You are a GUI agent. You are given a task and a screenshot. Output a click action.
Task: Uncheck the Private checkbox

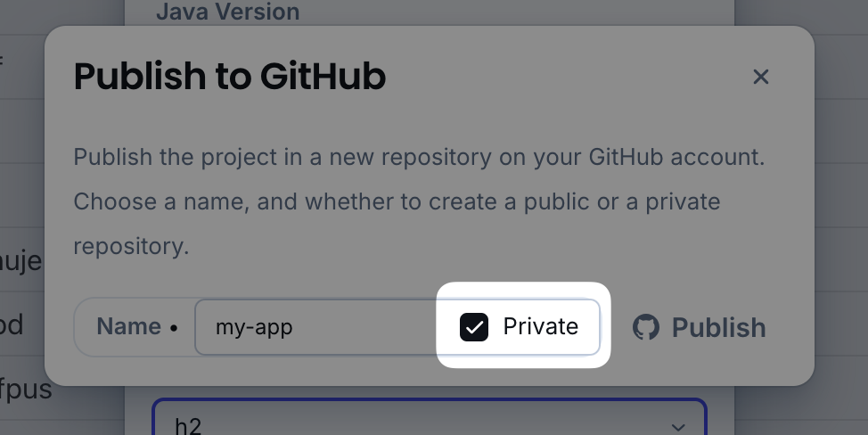(x=474, y=327)
